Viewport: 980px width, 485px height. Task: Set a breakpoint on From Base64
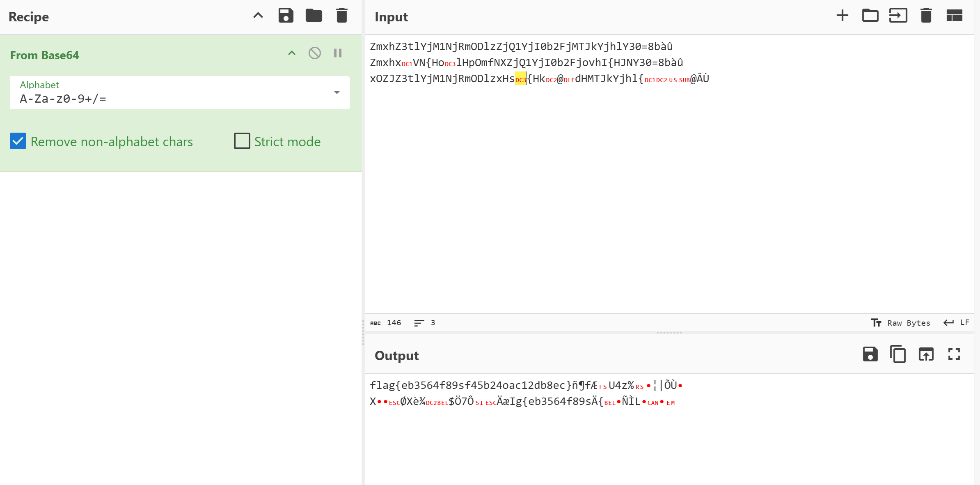coord(338,53)
